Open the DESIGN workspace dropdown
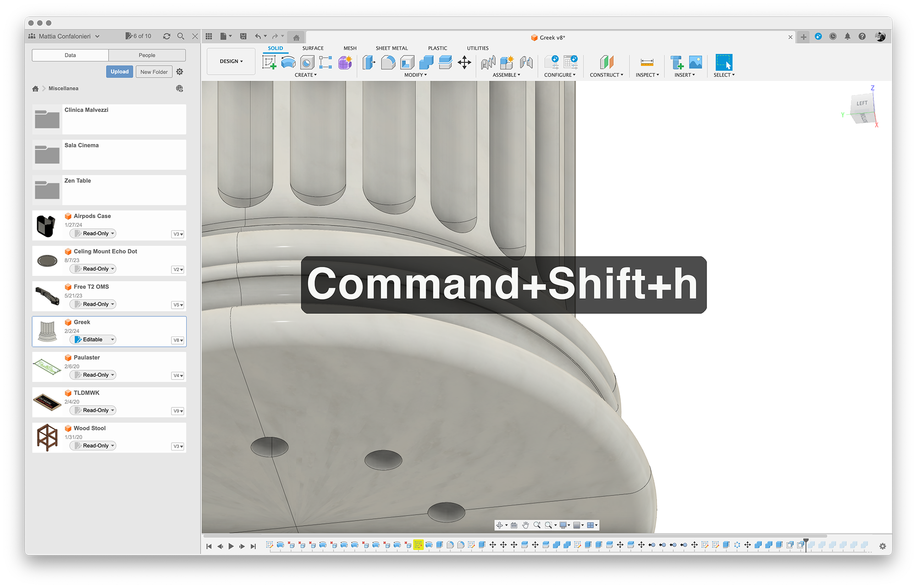 click(231, 61)
